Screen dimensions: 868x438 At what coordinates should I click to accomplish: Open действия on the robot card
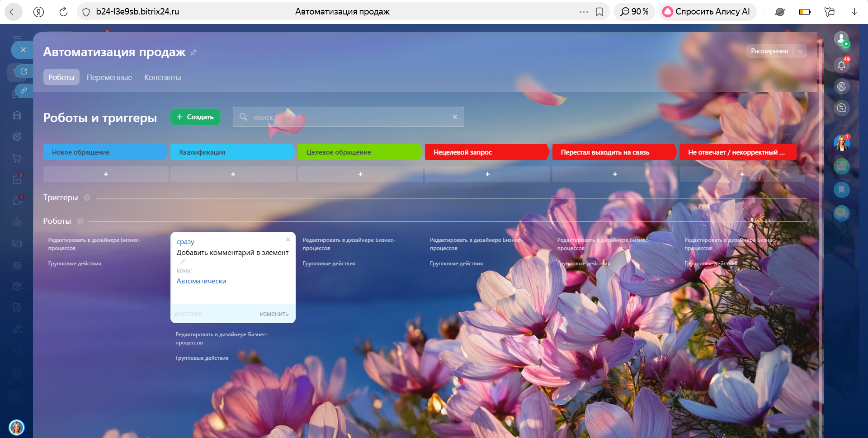point(188,314)
